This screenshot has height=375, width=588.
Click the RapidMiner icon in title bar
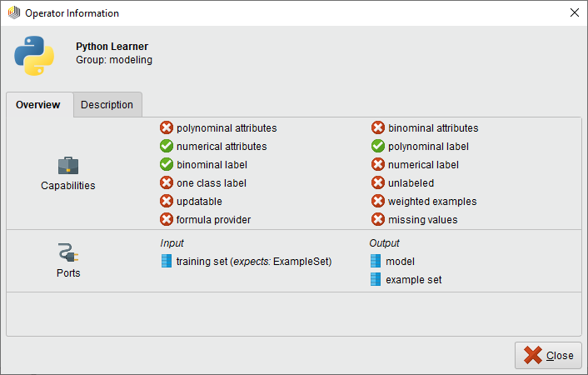click(13, 13)
